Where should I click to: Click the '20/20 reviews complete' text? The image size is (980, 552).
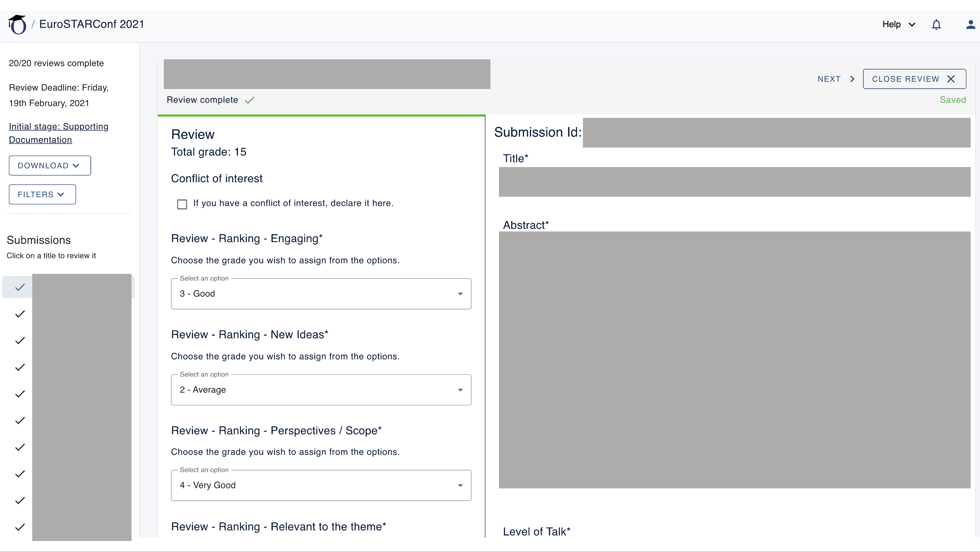point(56,63)
